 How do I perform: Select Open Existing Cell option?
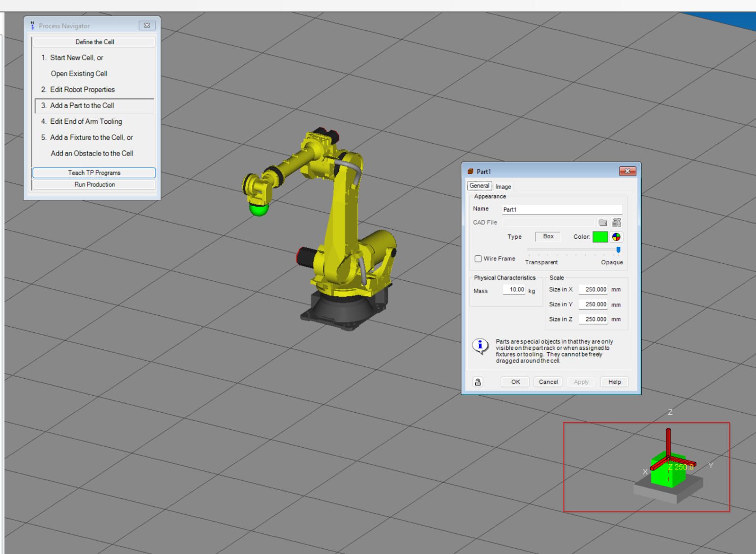click(x=79, y=74)
